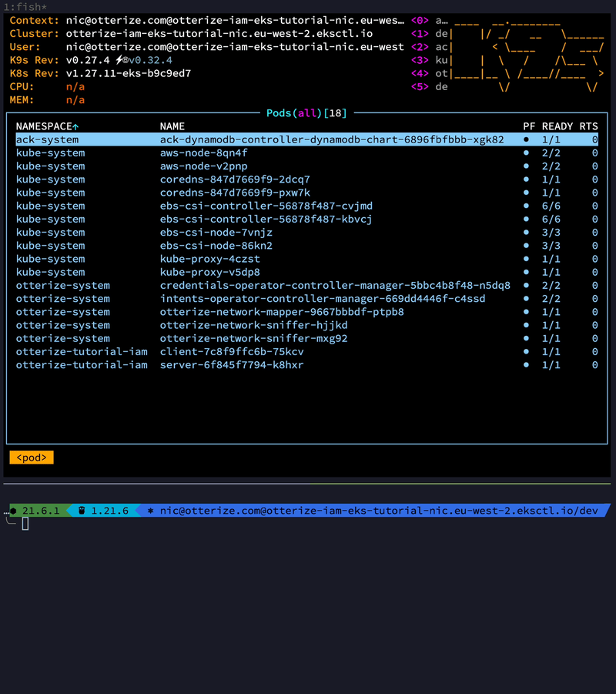Select pod ebs-csi-controller-56878f487-kbvcj
616x694 pixels.
(x=306, y=219)
